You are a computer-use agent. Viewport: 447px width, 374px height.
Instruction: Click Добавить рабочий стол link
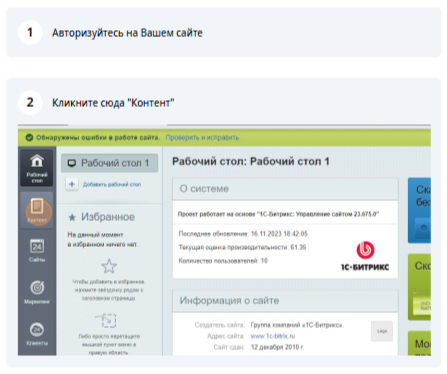pos(112,184)
